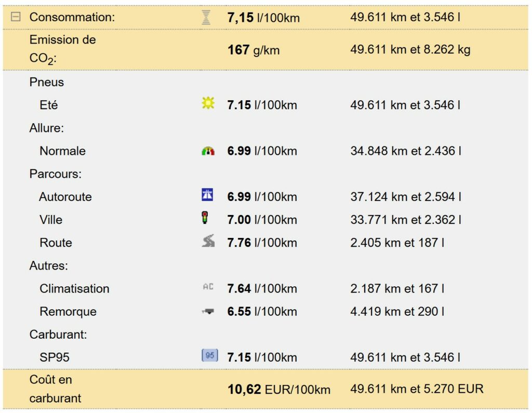Click the blue Autoroute motorway icon
This screenshot has width=532, height=413.
coord(207,195)
